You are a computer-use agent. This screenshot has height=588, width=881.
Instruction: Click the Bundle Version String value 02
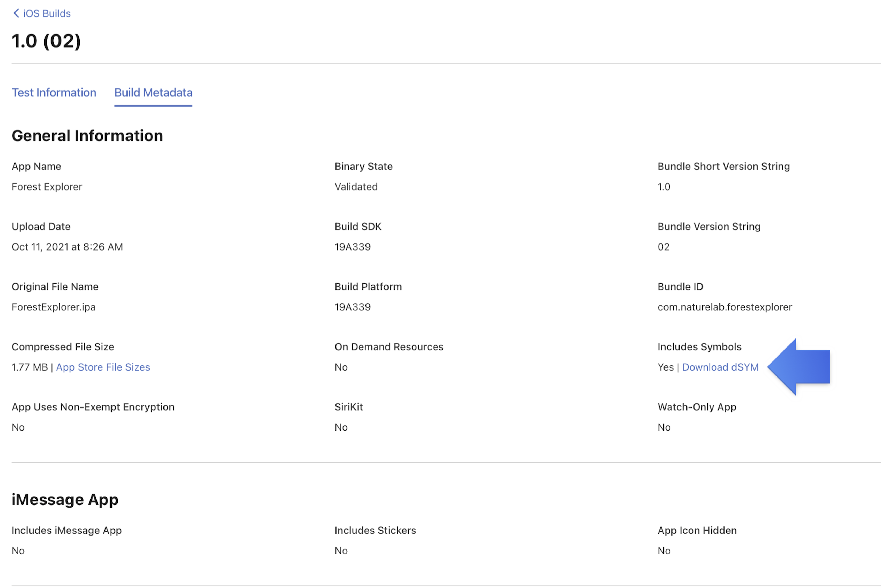663,246
